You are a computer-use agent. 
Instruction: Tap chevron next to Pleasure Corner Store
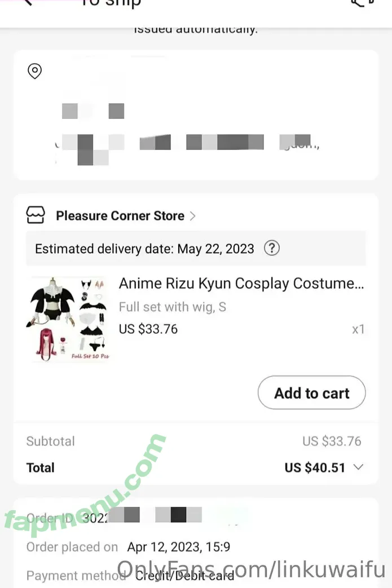pyautogui.click(x=193, y=216)
